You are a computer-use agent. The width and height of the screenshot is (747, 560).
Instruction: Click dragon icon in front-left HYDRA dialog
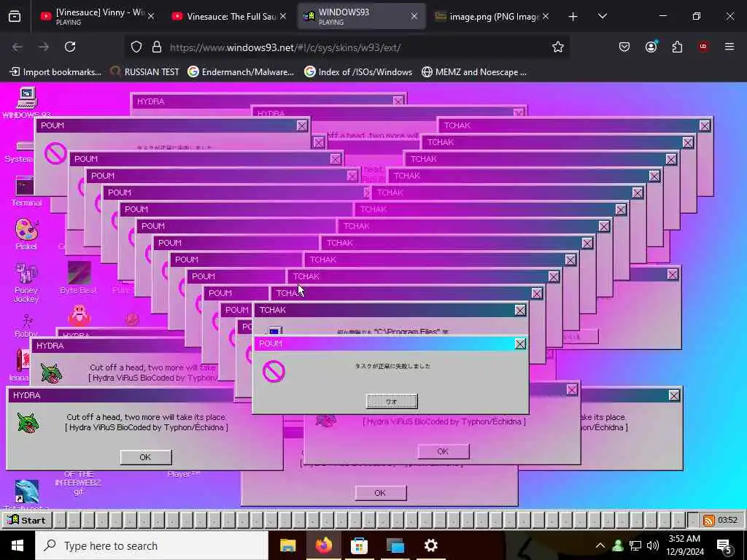pyautogui.click(x=28, y=423)
